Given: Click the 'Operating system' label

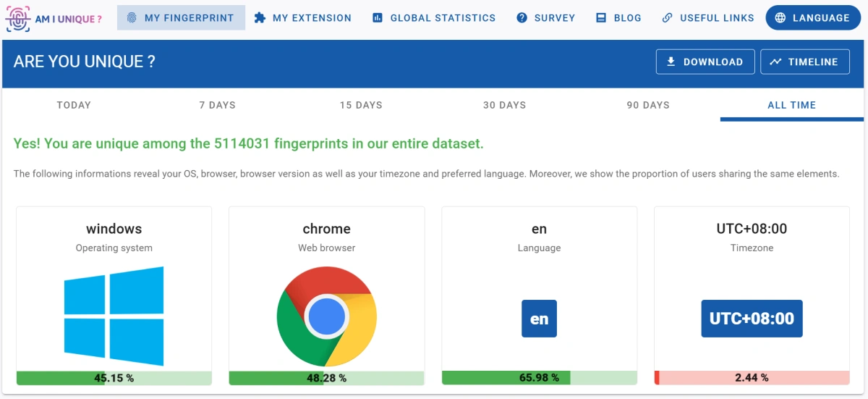Looking at the screenshot, I should (114, 248).
